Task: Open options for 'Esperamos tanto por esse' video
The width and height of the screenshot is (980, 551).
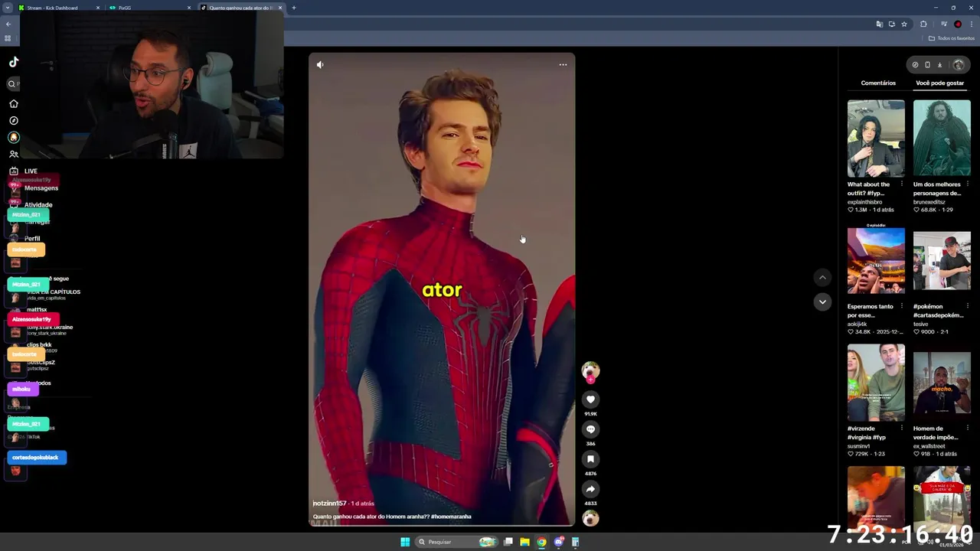Action: (902, 306)
